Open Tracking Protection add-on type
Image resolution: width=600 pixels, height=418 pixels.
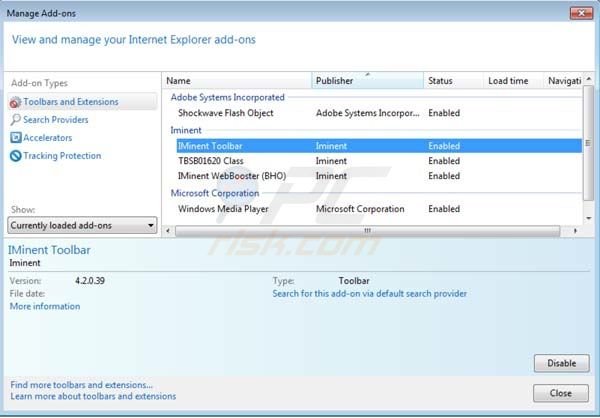click(x=62, y=156)
